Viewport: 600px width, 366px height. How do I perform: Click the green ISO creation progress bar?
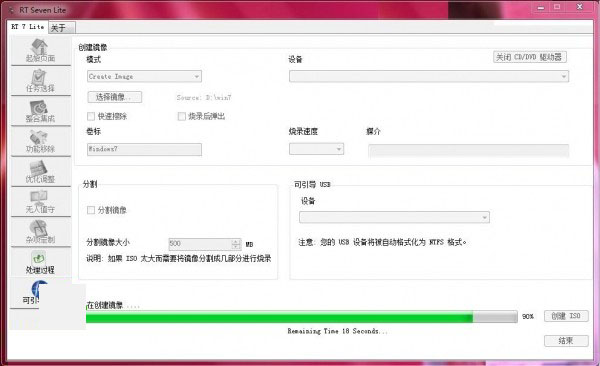tap(302, 317)
